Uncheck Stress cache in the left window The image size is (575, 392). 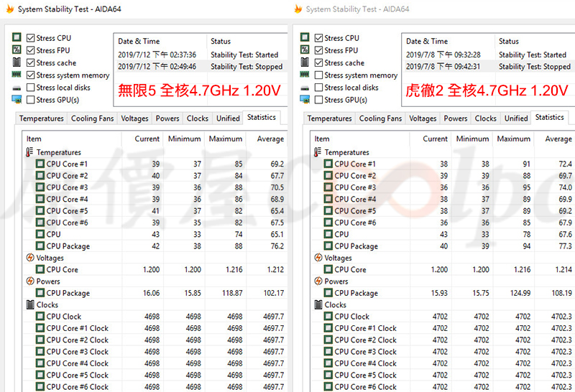pos(30,62)
